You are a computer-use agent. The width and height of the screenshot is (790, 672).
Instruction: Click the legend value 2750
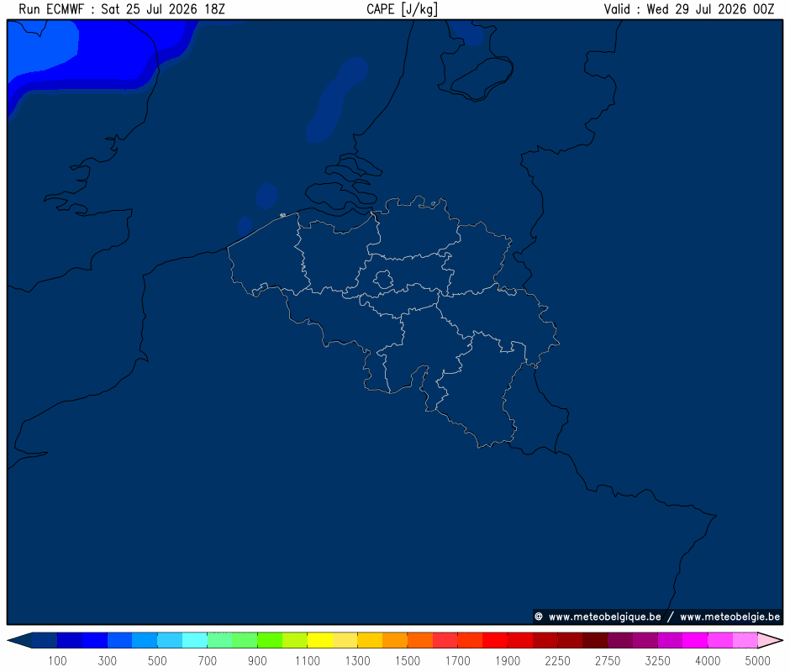pos(608,660)
